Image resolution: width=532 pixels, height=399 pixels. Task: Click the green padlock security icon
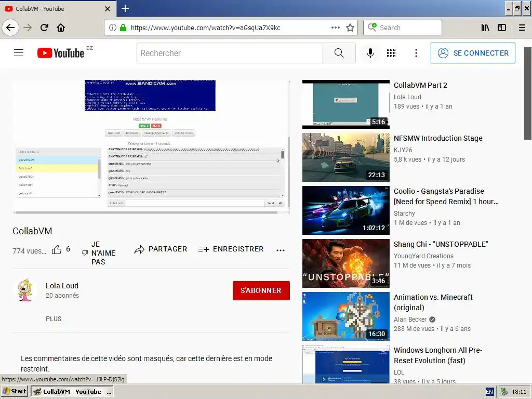tap(123, 28)
